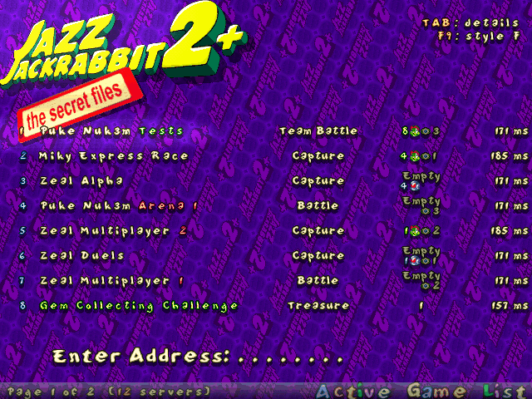The width and height of the screenshot is (532, 399).
Task: Click row number 4 beside Puke Nuk3m Arena
Action: [x=23, y=206]
